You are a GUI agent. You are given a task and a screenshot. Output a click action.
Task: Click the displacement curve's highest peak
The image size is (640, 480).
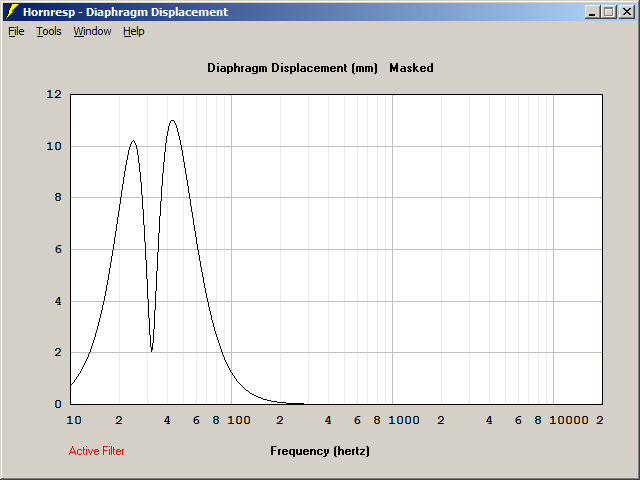172,120
